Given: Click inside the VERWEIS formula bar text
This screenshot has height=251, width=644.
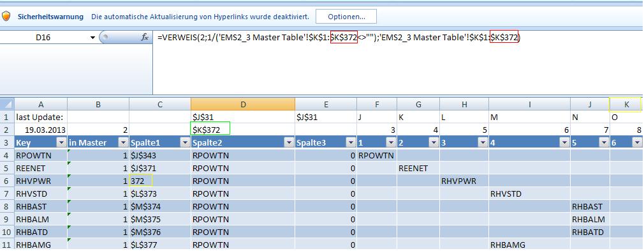Looking at the screenshot, I should [339, 38].
